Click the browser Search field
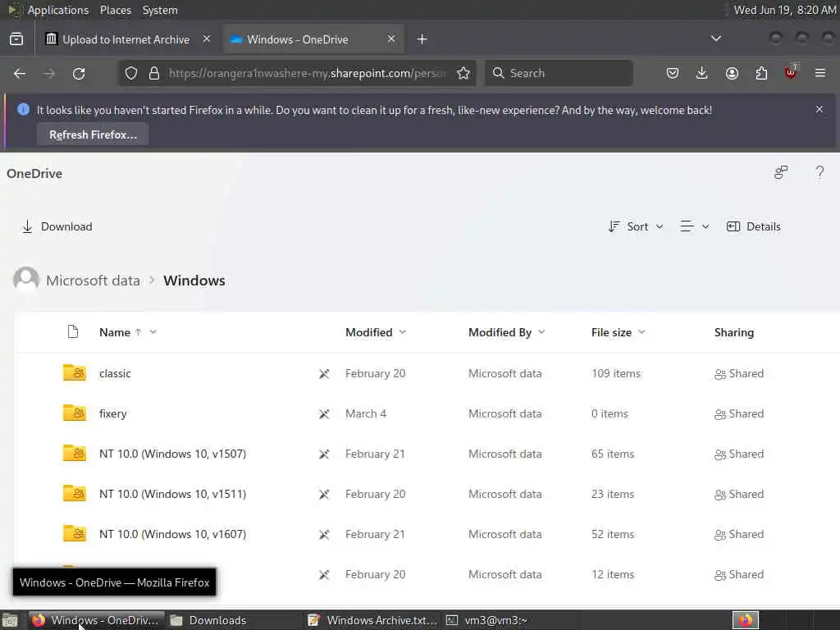 coord(559,73)
